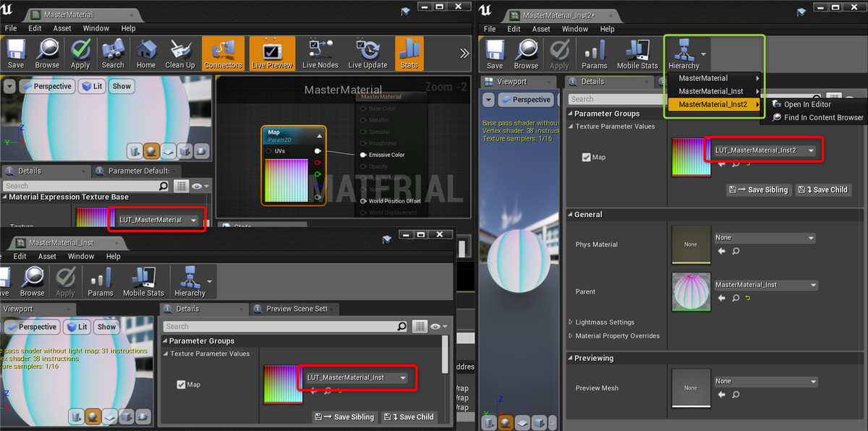This screenshot has width=868, height=431.
Task: Click Save Sibling in MasterMaterial_Inst window
Action: [x=344, y=417]
